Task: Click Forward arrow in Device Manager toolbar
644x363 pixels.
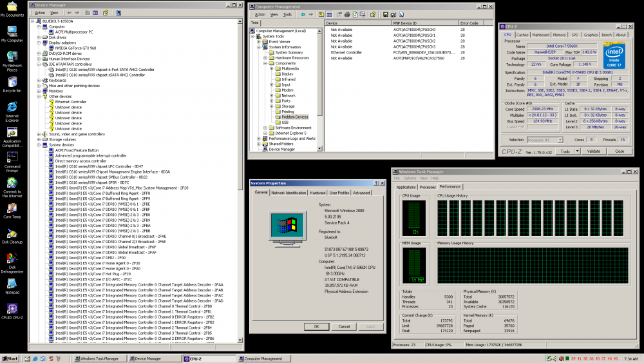Action: tap(77, 13)
